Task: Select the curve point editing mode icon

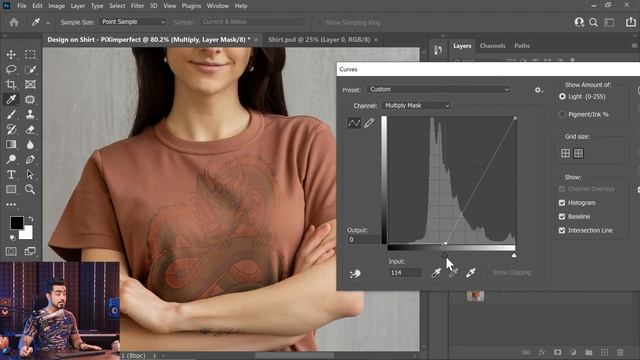Action: point(354,123)
